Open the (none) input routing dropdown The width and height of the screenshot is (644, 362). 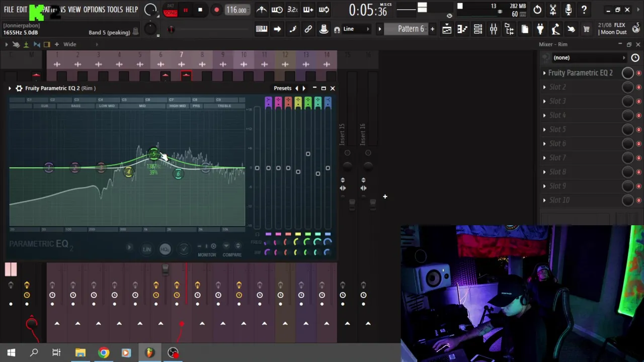(x=589, y=57)
